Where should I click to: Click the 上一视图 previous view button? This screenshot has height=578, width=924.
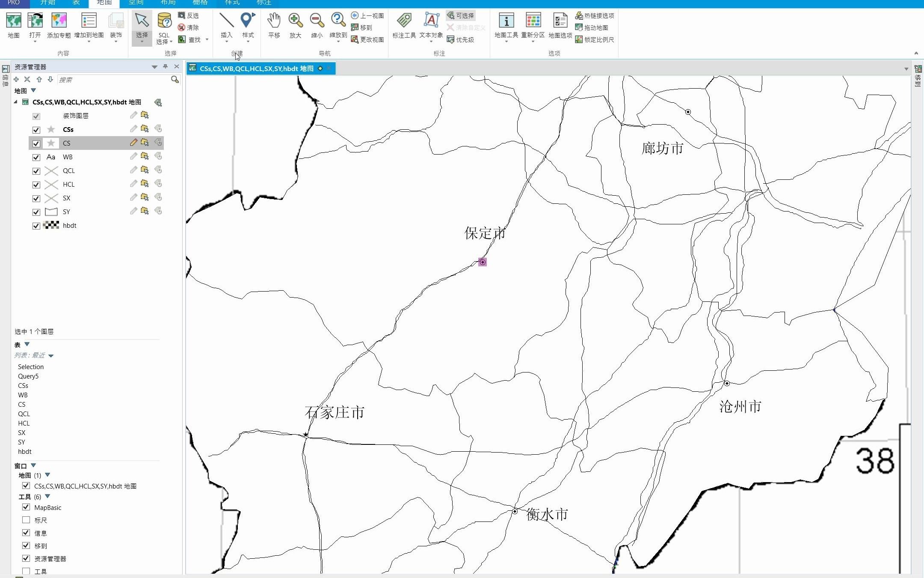click(367, 15)
